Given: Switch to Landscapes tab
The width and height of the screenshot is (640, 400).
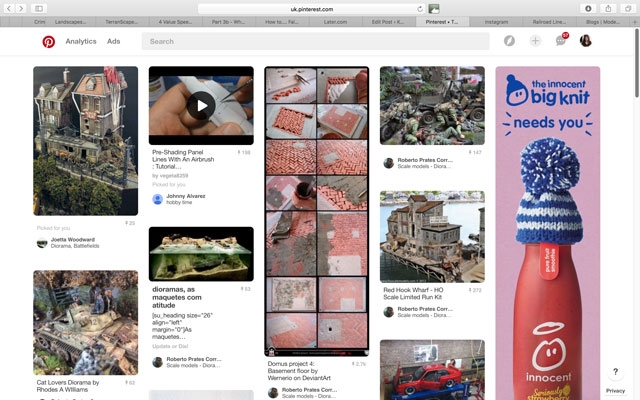Looking at the screenshot, I should pos(70,22).
